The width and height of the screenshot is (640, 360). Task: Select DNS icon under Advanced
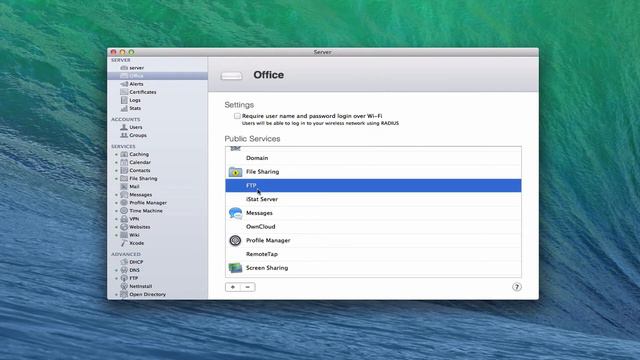[x=124, y=270]
